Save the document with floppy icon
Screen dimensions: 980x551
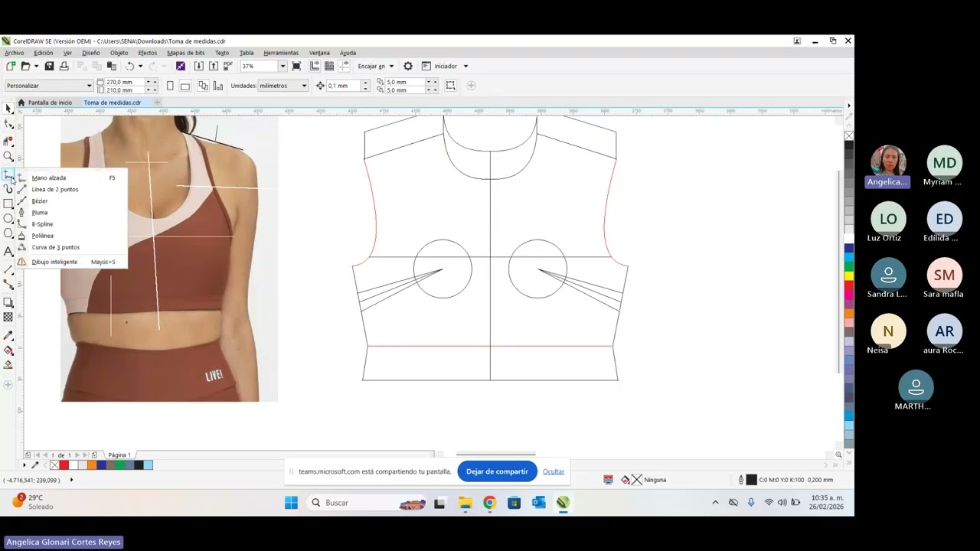49,67
